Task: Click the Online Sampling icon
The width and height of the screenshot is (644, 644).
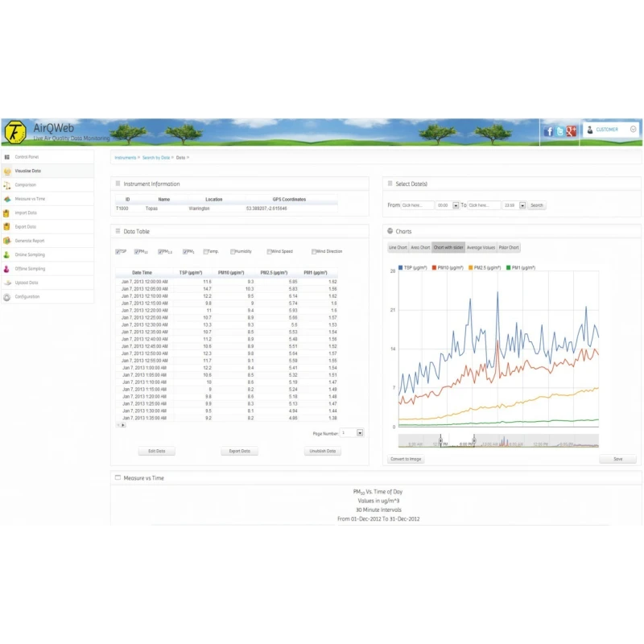Action: (8, 254)
